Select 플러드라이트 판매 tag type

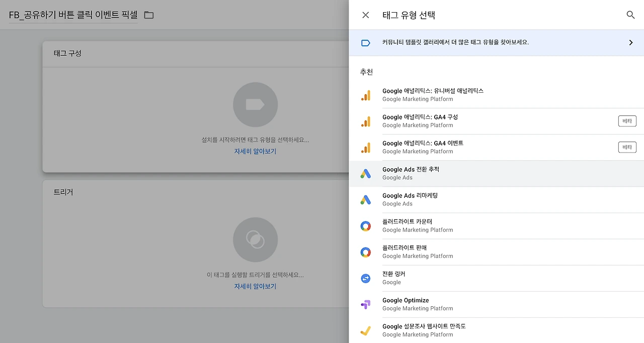coord(496,252)
